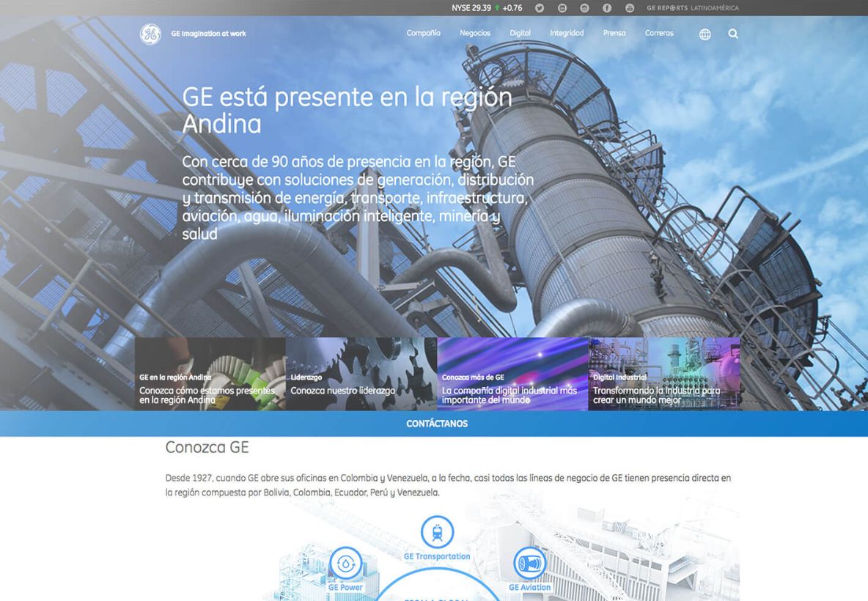Viewport: 868px width, 601px height.
Task: Open GE's Twitter page icon
Action: point(540,8)
